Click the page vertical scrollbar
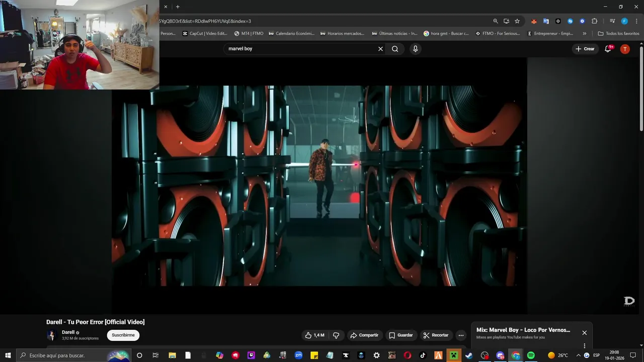This screenshot has width=644, height=362. (x=641, y=88)
